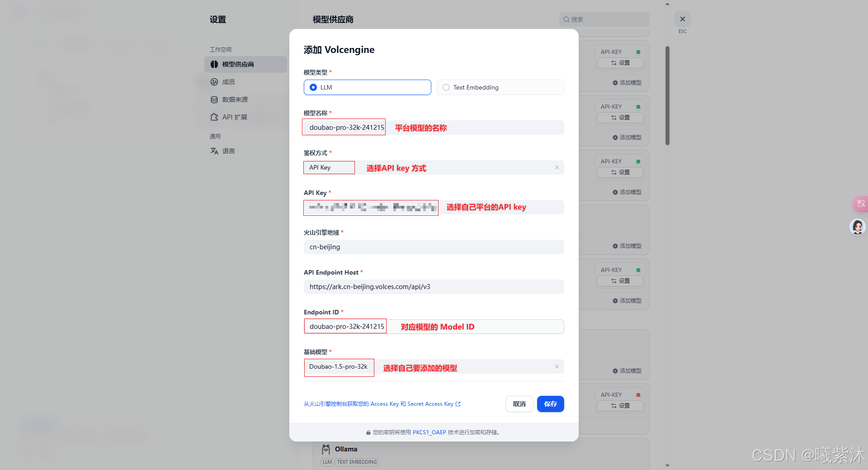The image size is (868, 470).
Task: Open the 模型供应商 settings menu item
Action: point(245,64)
